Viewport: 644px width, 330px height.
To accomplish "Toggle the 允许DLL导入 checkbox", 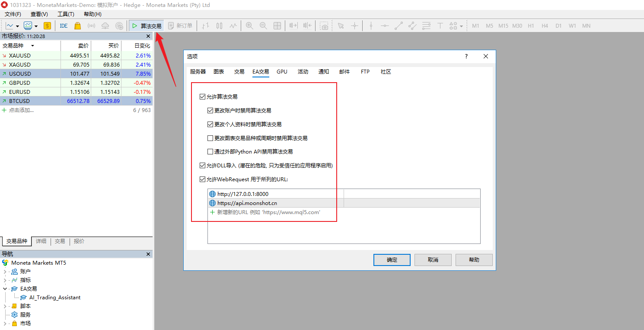I will tap(202, 166).
